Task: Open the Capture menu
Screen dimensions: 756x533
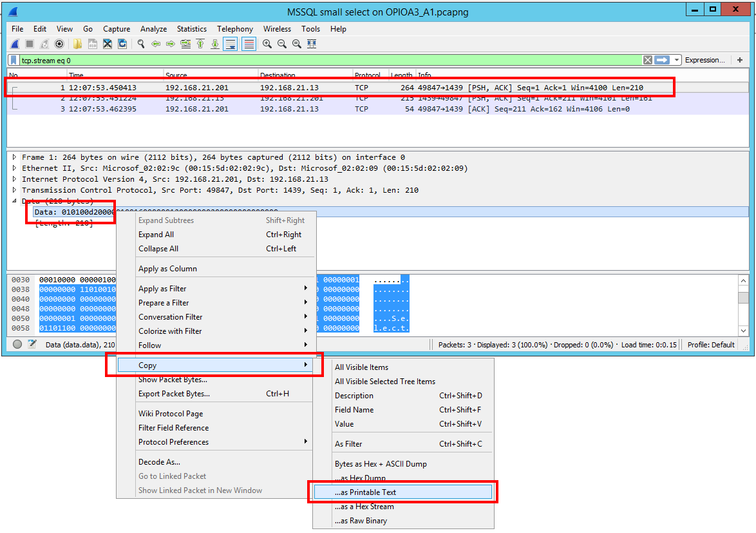Action: 117,29
